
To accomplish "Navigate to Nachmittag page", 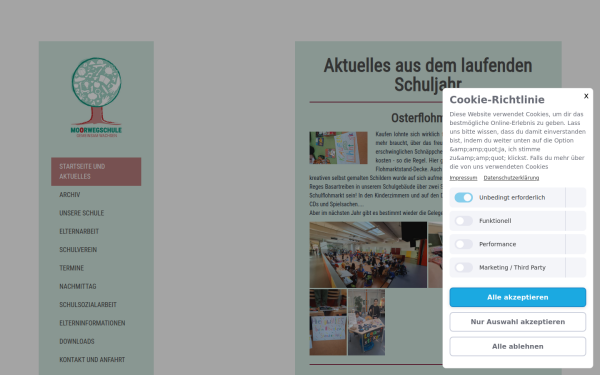I will [78, 287].
